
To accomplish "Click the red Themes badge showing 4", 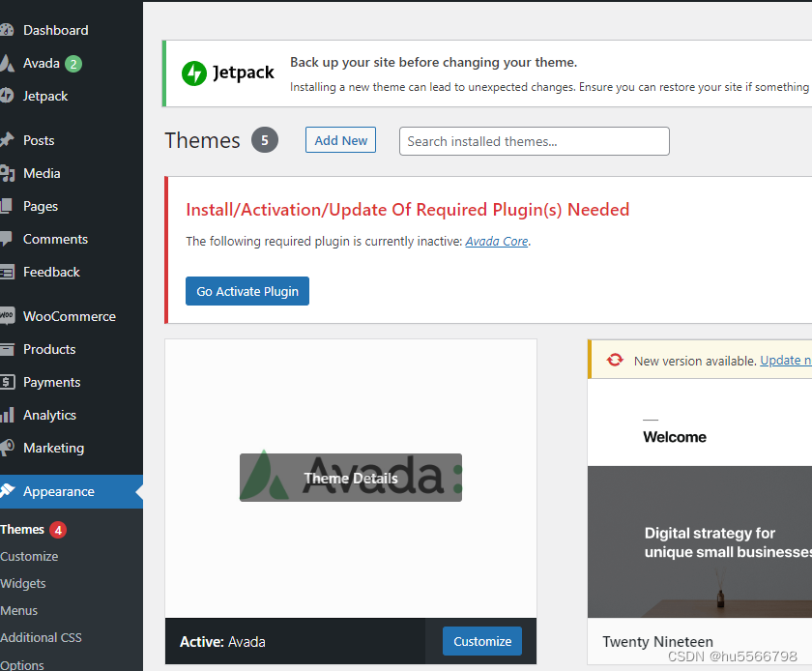I will (58, 530).
